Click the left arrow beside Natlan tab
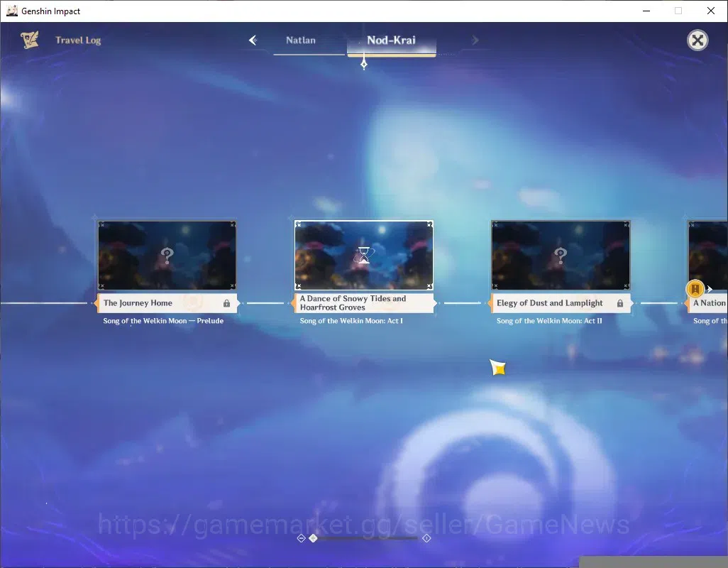The height and width of the screenshot is (568, 728). [253, 40]
